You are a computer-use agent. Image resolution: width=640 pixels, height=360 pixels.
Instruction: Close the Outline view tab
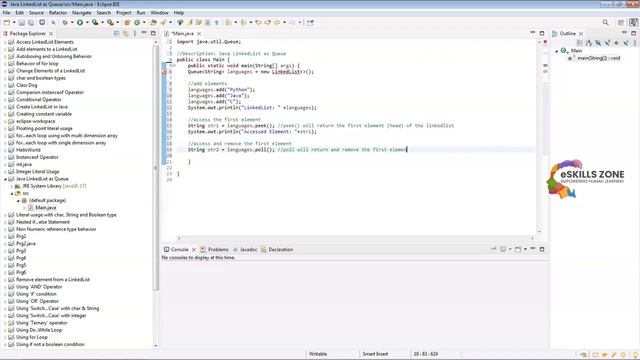pos(581,33)
